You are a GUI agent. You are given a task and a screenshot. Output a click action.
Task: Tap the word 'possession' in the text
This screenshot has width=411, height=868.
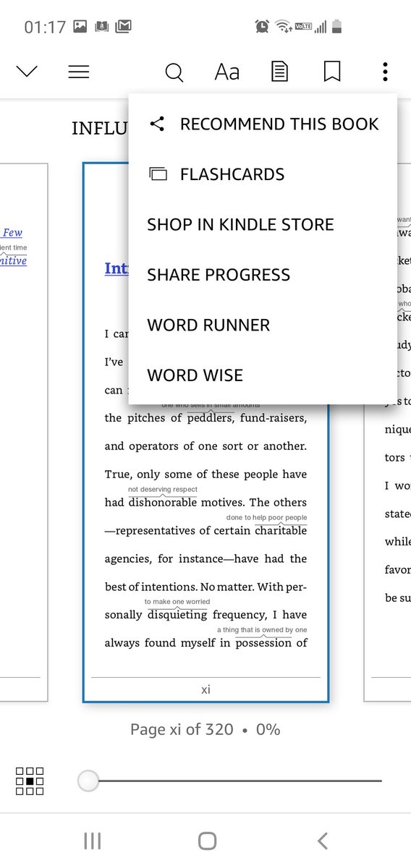[x=264, y=643]
